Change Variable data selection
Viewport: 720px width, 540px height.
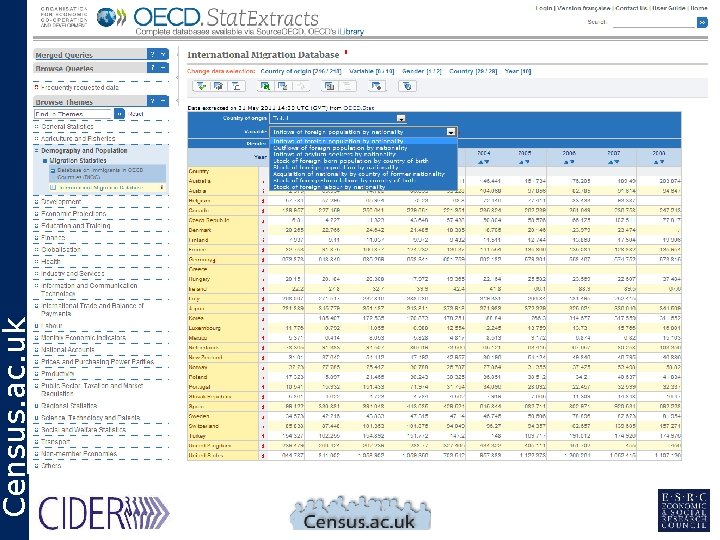tap(371, 71)
